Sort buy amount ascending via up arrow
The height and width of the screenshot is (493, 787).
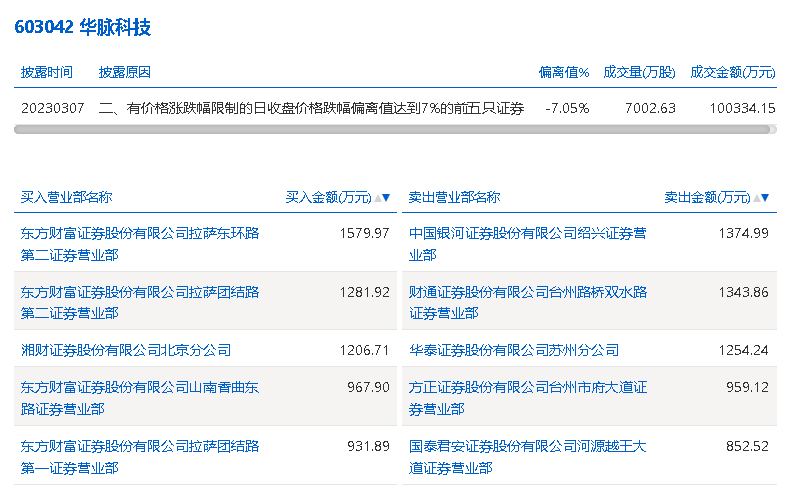click(x=378, y=198)
